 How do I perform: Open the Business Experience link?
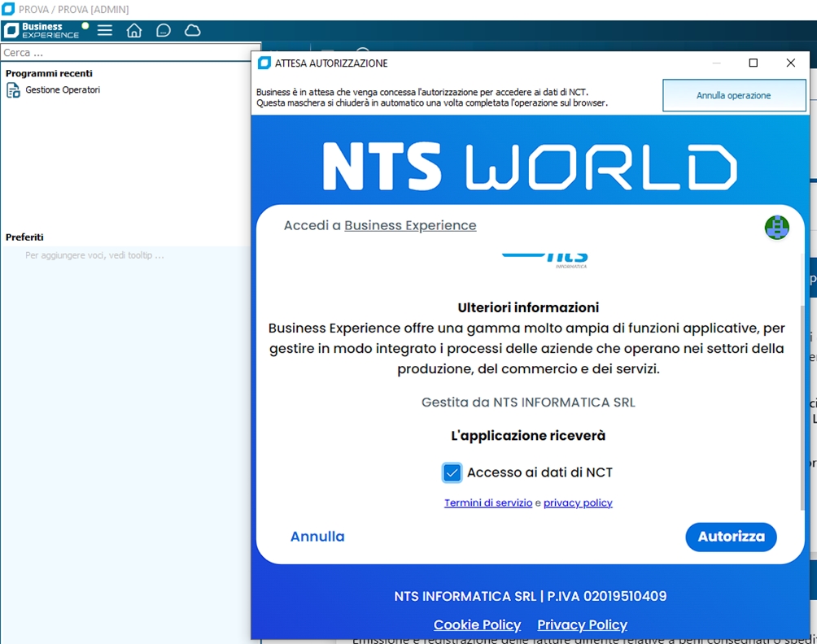pyautogui.click(x=410, y=225)
